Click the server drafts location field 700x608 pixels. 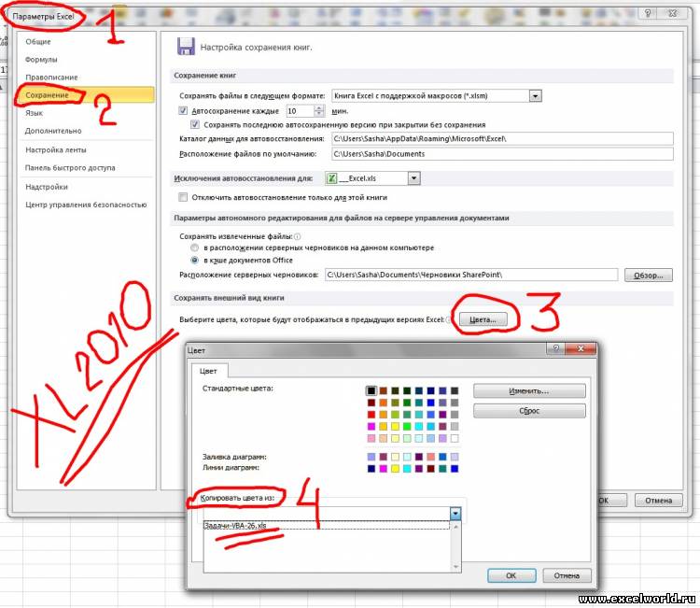[471, 275]
